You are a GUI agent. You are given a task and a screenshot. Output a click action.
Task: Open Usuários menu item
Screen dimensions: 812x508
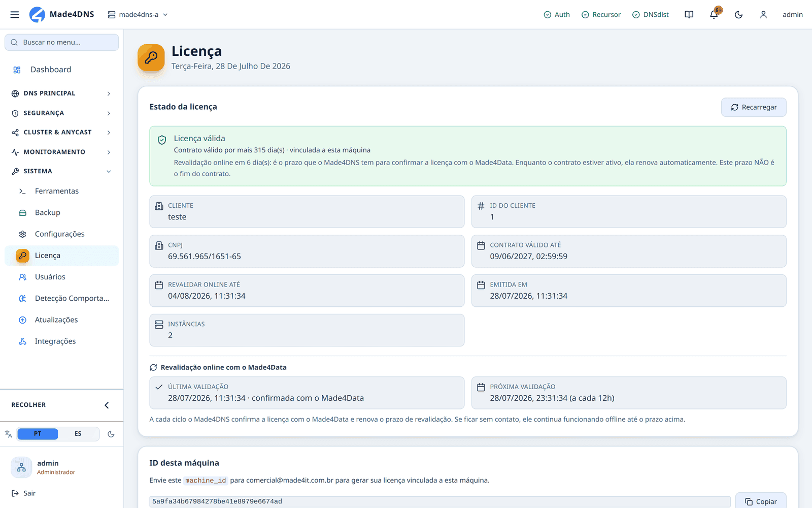[62, 277]
